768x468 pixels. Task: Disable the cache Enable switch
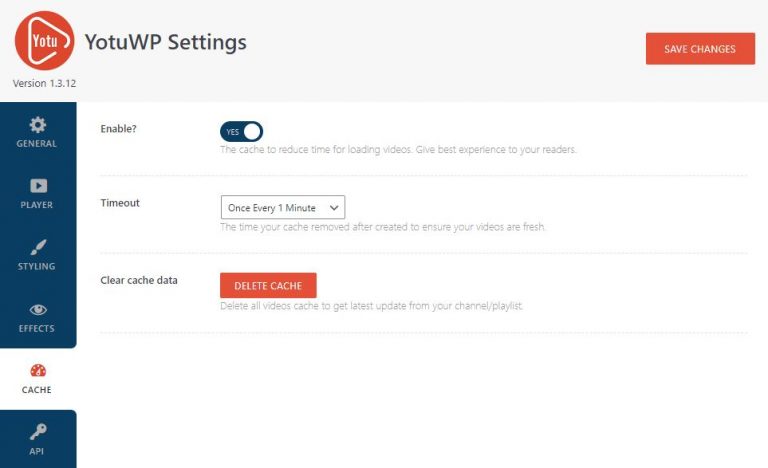241,131
